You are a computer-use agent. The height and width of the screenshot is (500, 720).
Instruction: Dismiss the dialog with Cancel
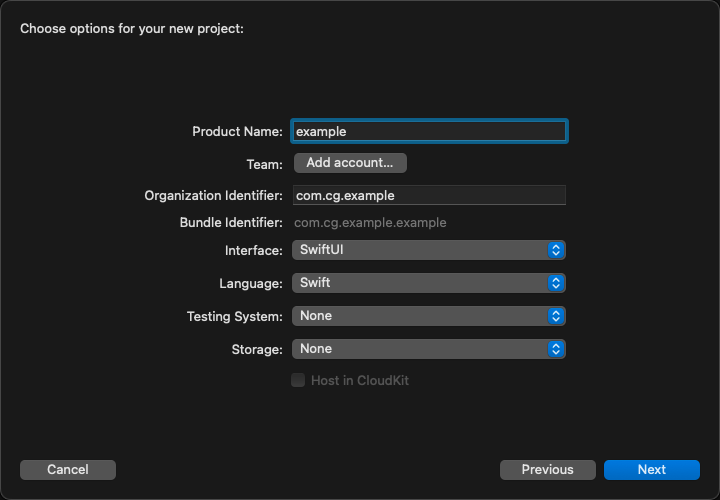click(68, 469)
